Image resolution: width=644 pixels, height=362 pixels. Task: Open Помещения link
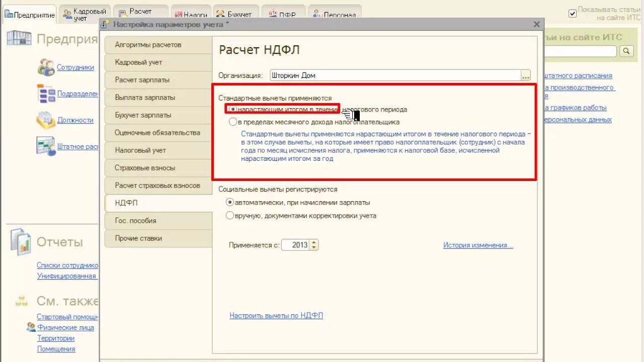point(56,349)
